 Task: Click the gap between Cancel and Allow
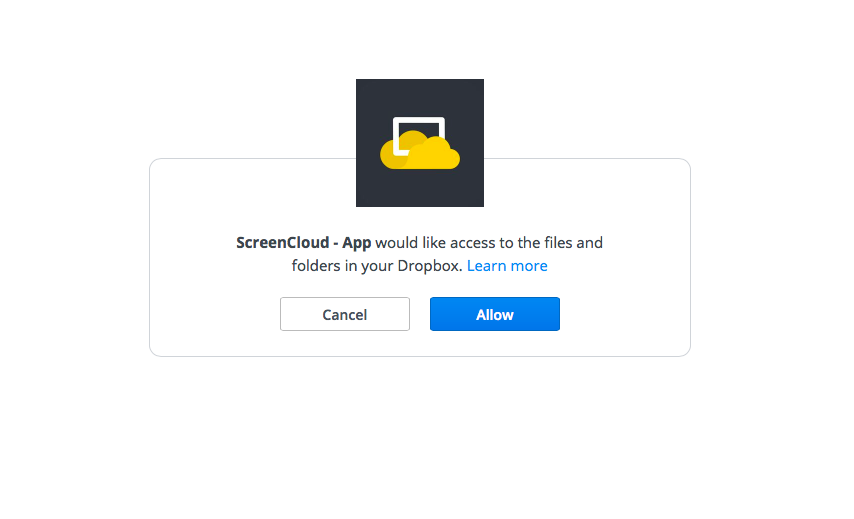pyautogui.click(x=420, y=314)
